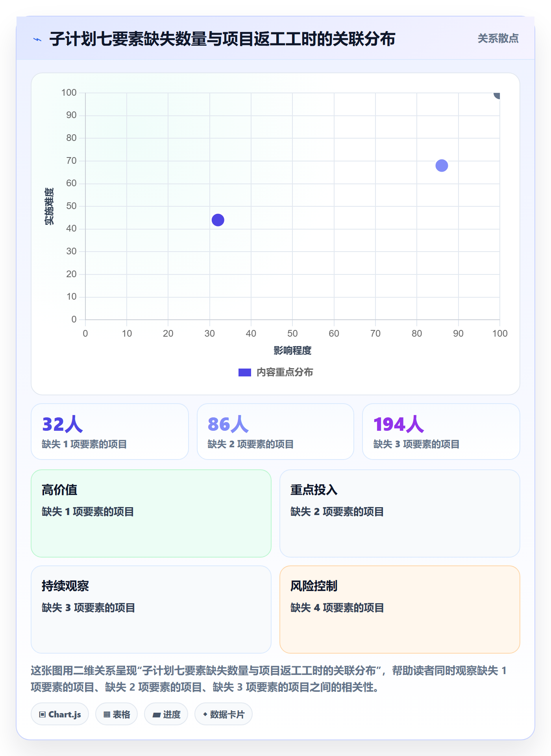Click the legend's purple color box
The image size is (551, 756).
click(245, 372)
